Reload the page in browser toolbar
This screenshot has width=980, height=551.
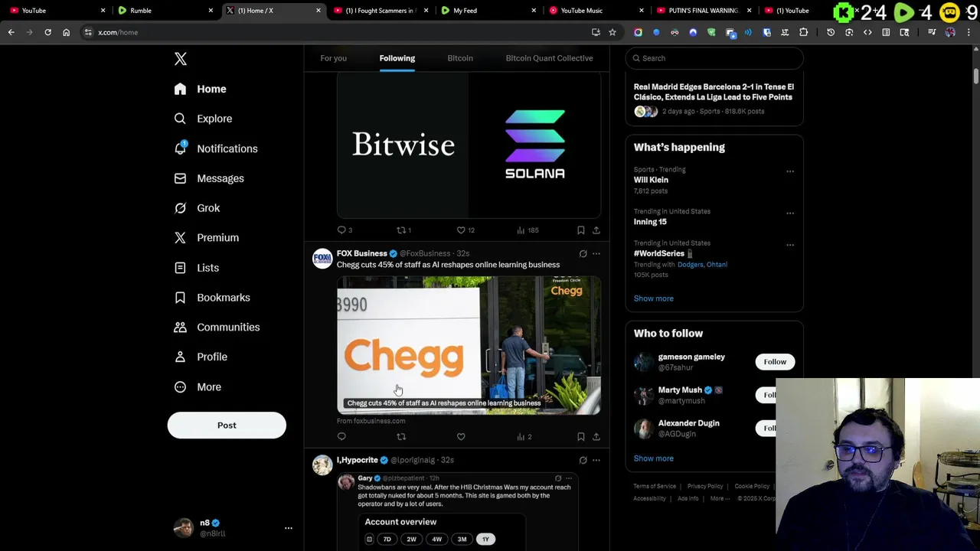point(47,32)
